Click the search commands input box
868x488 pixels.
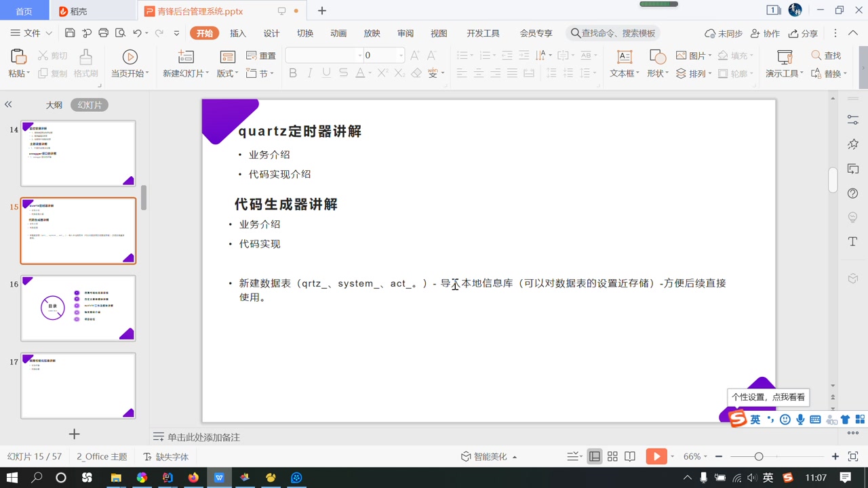click(x=612, y=33)
